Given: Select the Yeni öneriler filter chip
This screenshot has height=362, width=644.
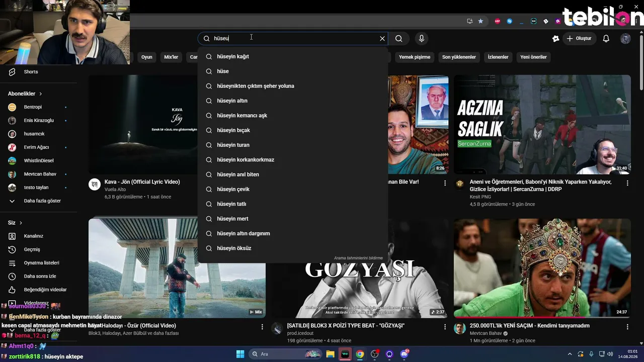Looking at the screenshot, I should (x=533, y=57).
